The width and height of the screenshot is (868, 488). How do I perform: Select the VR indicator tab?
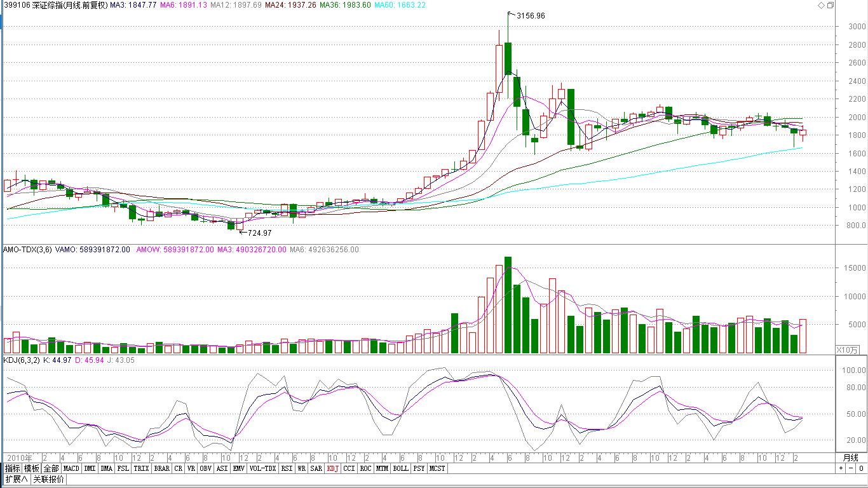click(191, 468)
